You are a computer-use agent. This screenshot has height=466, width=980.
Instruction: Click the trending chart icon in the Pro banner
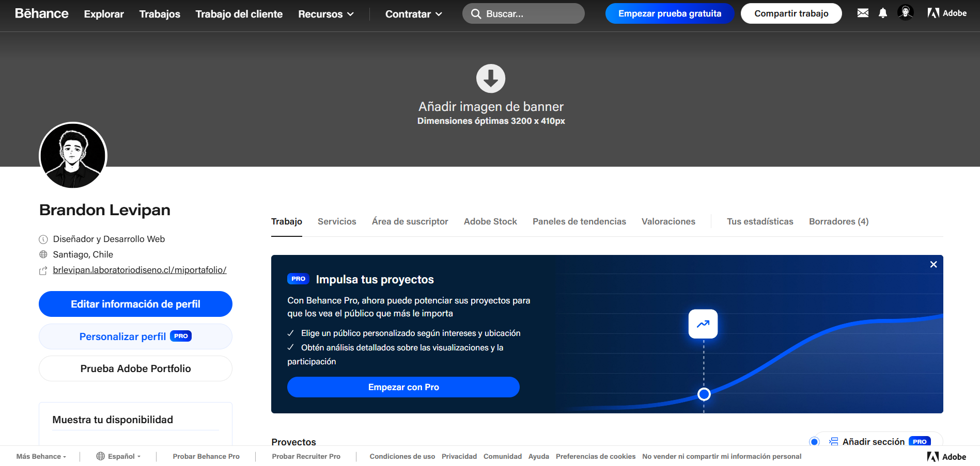click(703, 324)
